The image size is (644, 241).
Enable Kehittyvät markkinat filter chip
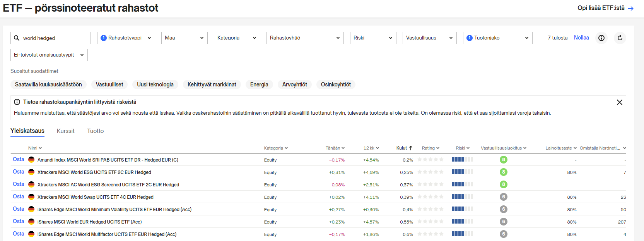click(212, 84)
